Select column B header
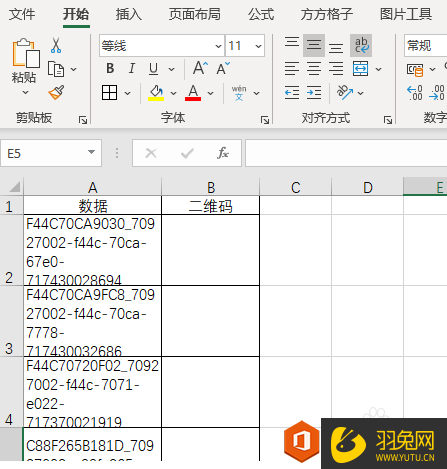Viewport: 447px width, 469px height. 211,187
